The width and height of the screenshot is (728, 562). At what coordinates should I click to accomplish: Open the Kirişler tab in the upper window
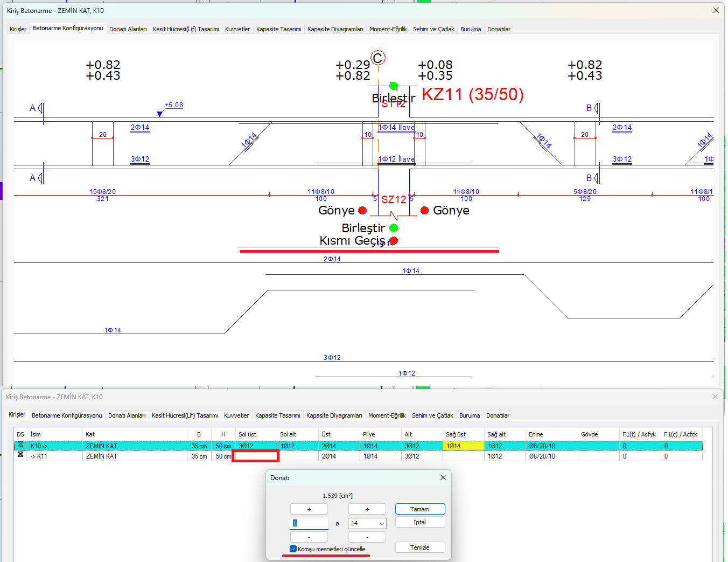(18, 29)
